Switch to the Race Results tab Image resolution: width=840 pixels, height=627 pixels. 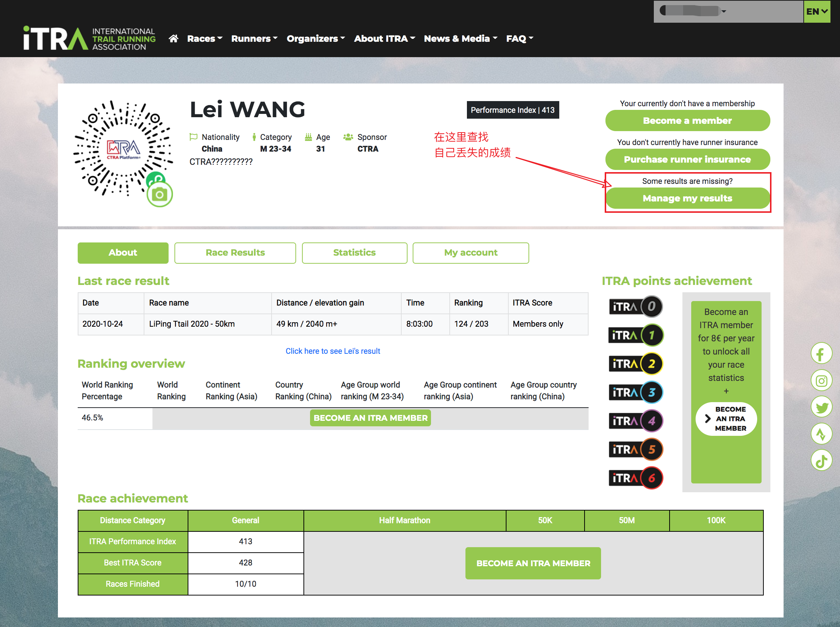235,253
